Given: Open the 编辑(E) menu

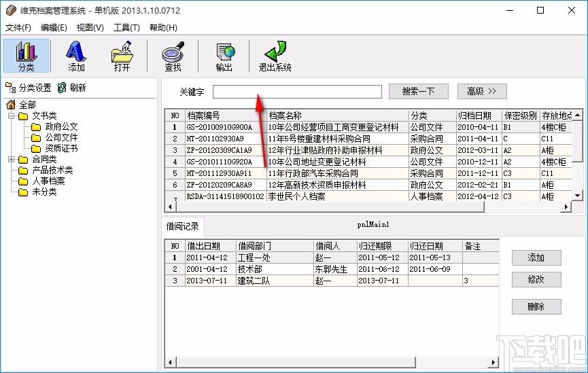Looking at the screenshot, I should click(x=54, y=28).
